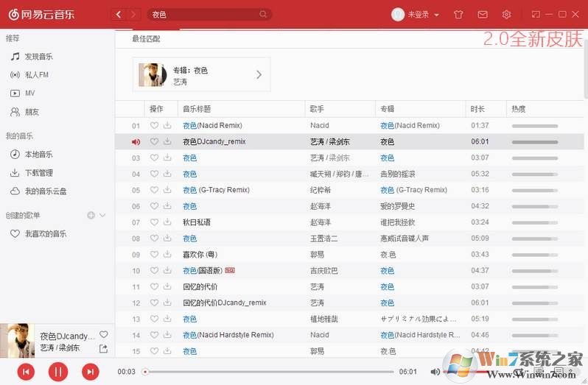Open artist Nacid in row 01
This screenshot has height=385, width=588.
[320, 125]
